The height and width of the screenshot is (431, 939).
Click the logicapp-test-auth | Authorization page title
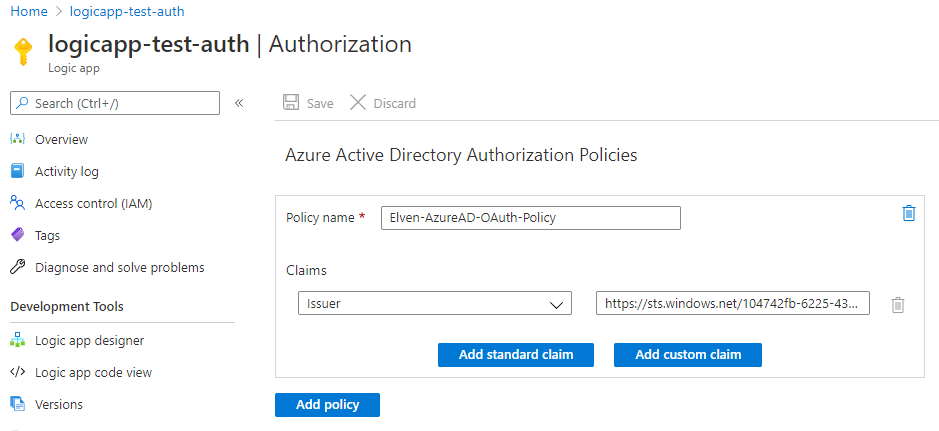(230, 44)
